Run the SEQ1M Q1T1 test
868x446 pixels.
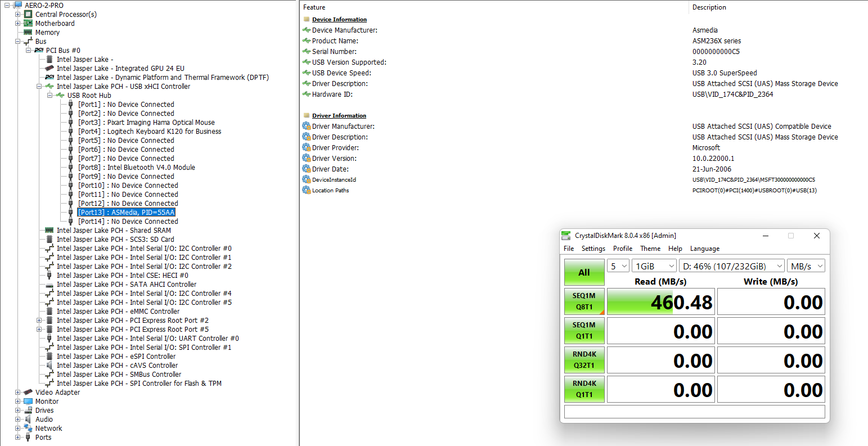[584, 331]
